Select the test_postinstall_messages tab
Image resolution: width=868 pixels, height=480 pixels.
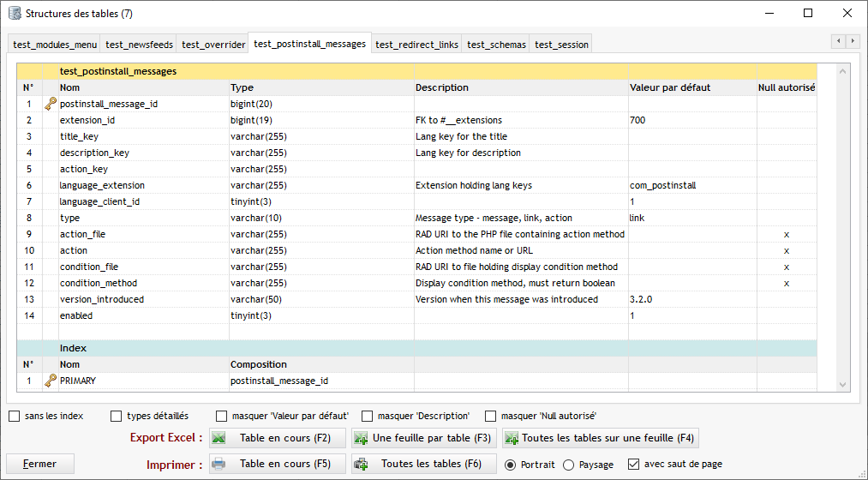[309, 43]
